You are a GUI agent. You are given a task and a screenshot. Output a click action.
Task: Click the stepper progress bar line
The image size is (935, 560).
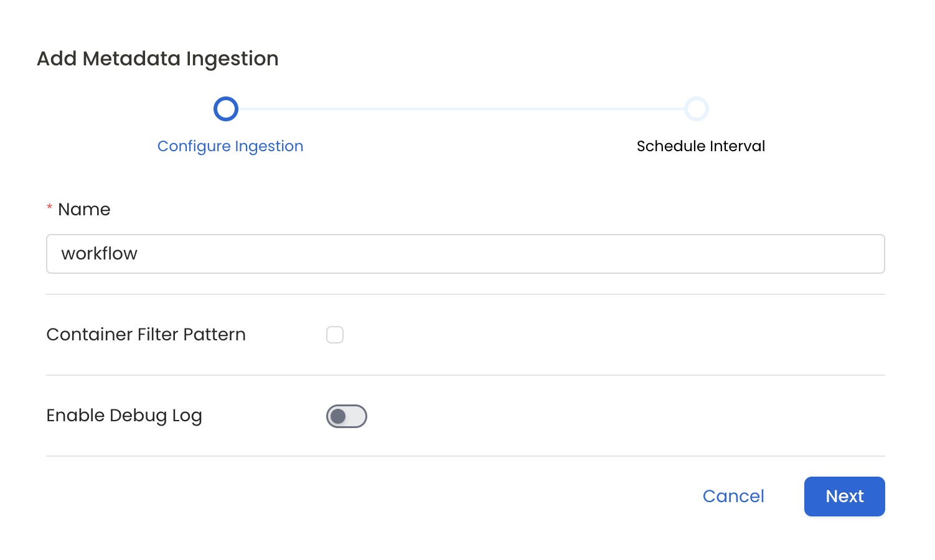(461, 108)
